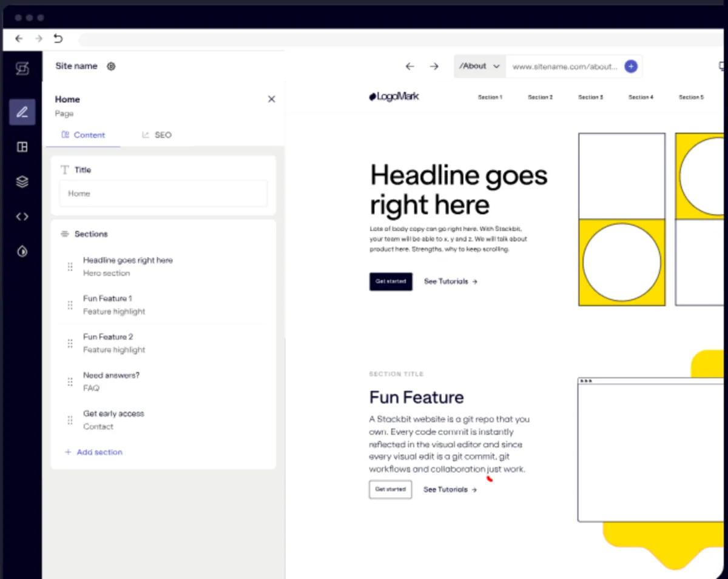Click See Tutorials link under Fun Feature
Viewport: 728px width, 579px height.
[450, 489]
